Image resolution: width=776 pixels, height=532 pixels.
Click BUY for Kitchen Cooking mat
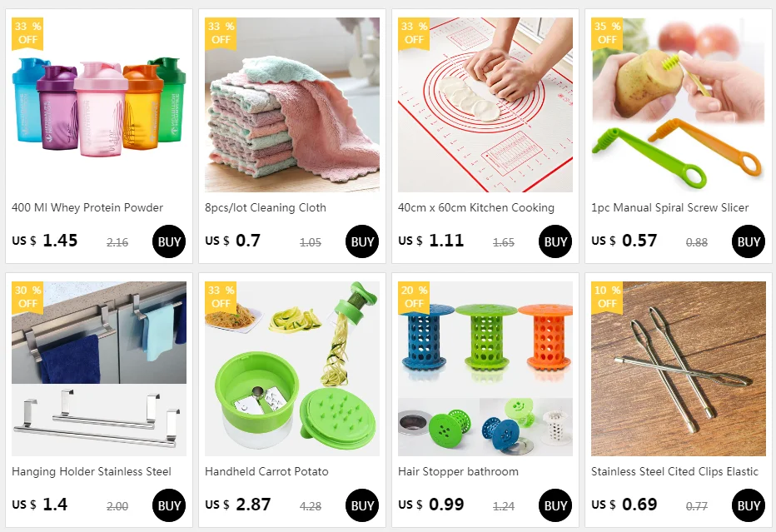click(555, 241)
